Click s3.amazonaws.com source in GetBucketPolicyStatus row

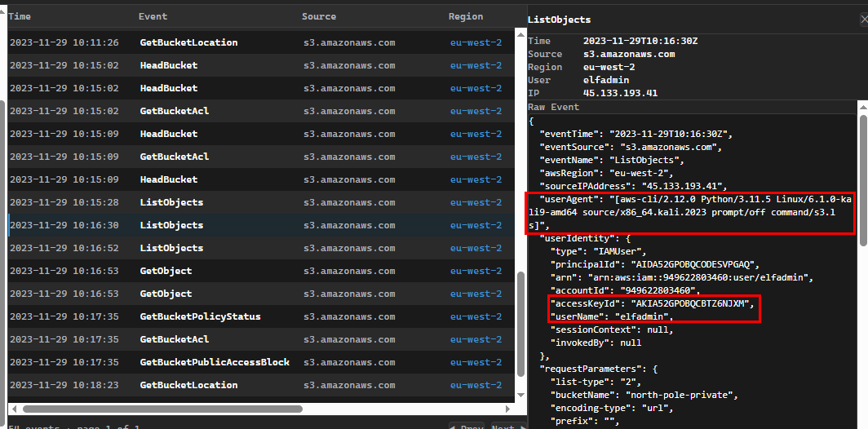pos(349,316)
